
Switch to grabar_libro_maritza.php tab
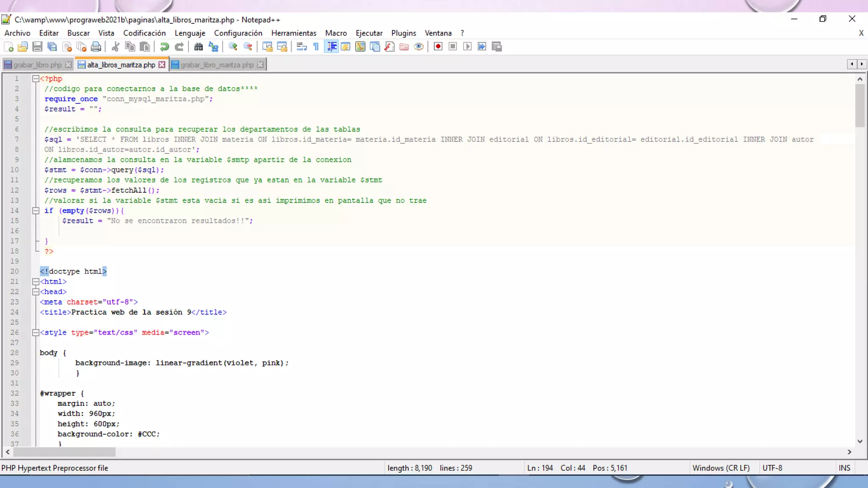coord(217,65)
